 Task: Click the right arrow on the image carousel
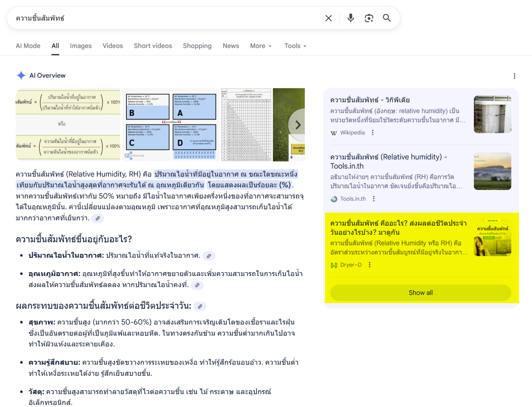pos(298,125)
